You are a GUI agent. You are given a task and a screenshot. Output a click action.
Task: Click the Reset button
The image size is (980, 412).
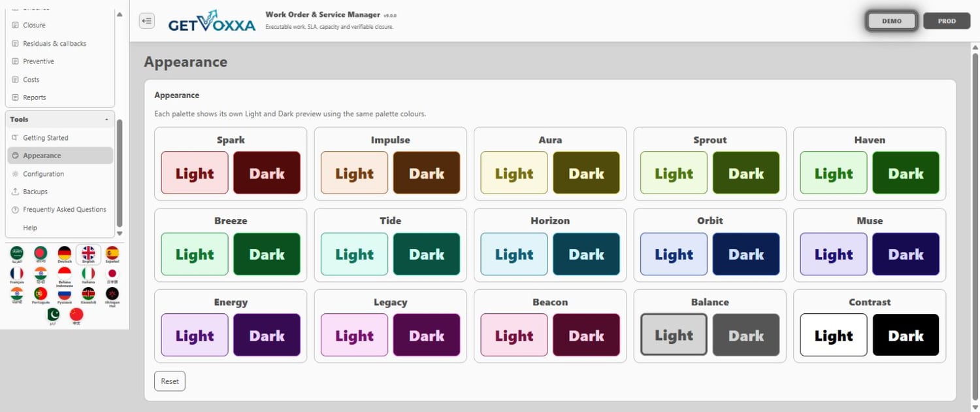(x=170, y=381)
